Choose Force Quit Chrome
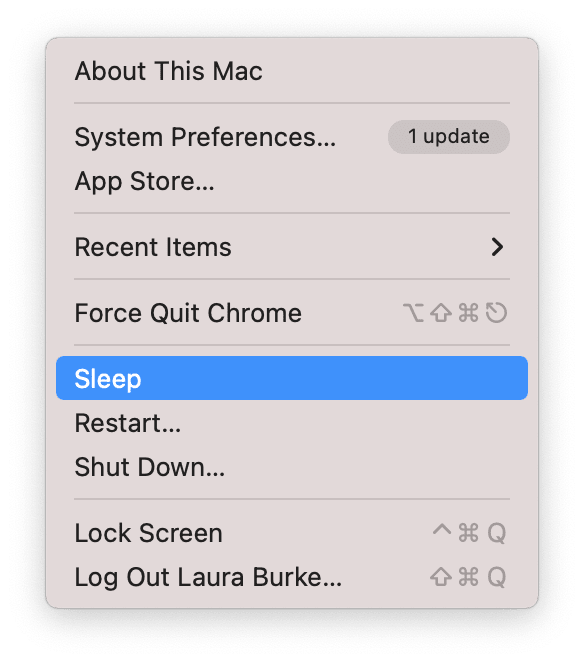 click(292, 313)
